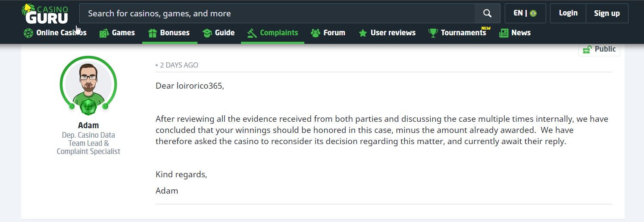Click the News newspaper icon

point(503,33)
